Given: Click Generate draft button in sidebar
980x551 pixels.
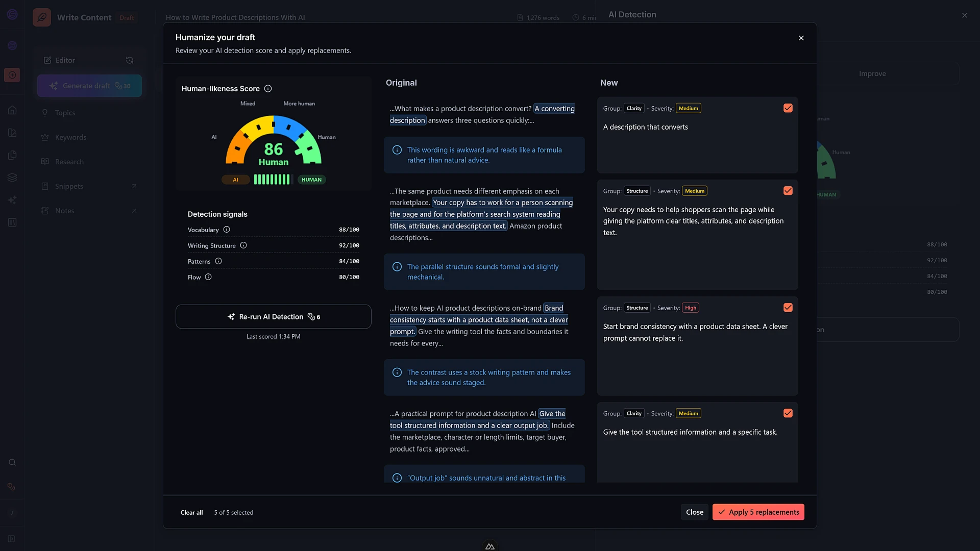Looking at the screenshot, I should point(89,86).
